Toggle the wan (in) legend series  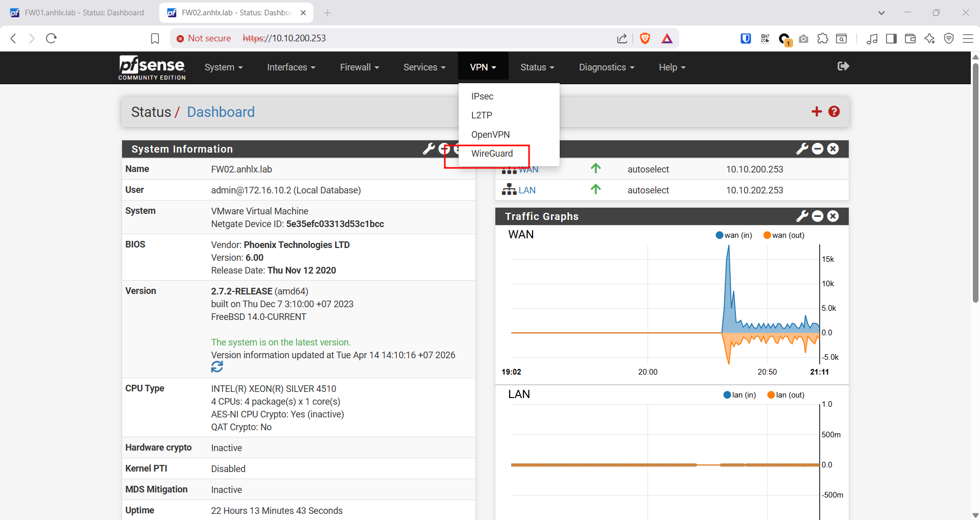tap(733, 235)
